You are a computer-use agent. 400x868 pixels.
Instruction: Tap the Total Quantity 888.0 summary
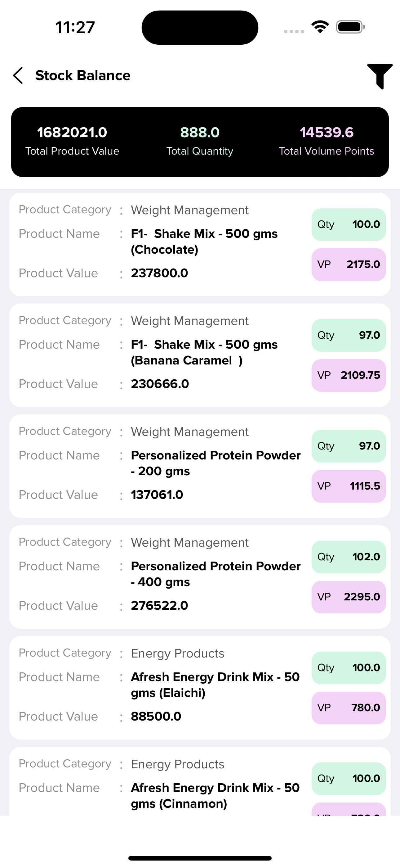pos(200,141)
